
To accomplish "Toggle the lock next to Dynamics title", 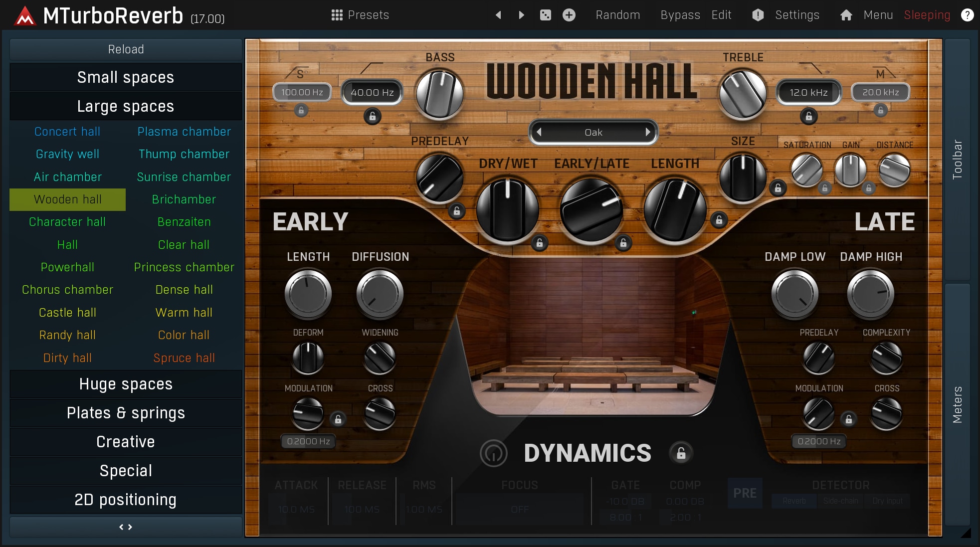I will [681, 453].
